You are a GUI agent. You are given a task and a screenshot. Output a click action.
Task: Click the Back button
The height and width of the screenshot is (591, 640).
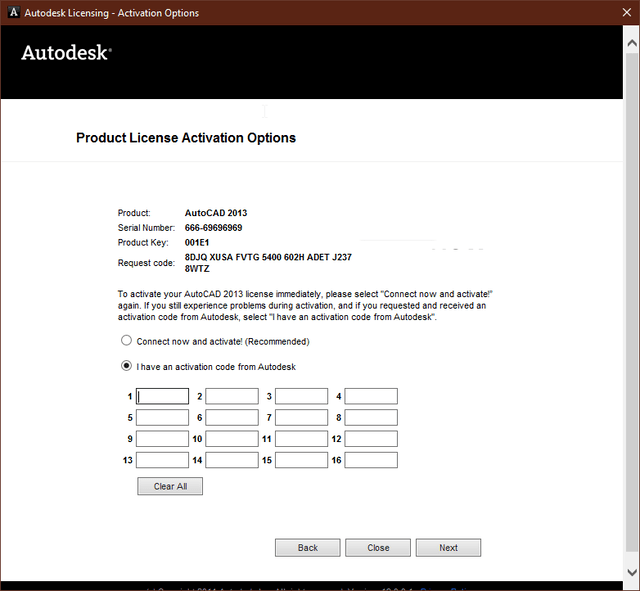click(308, 548)
